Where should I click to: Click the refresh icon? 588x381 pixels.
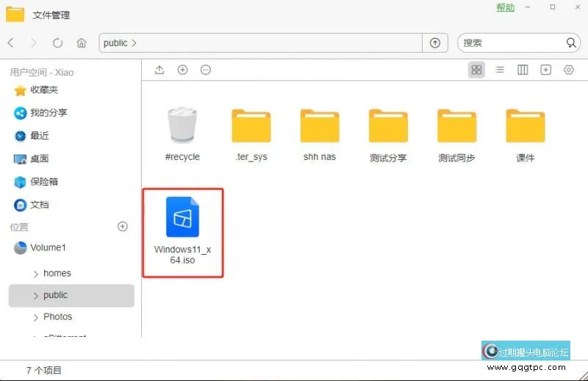(58, 43)
